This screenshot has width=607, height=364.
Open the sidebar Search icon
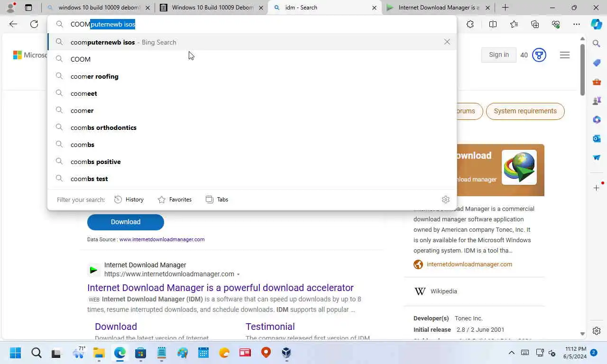597,44
